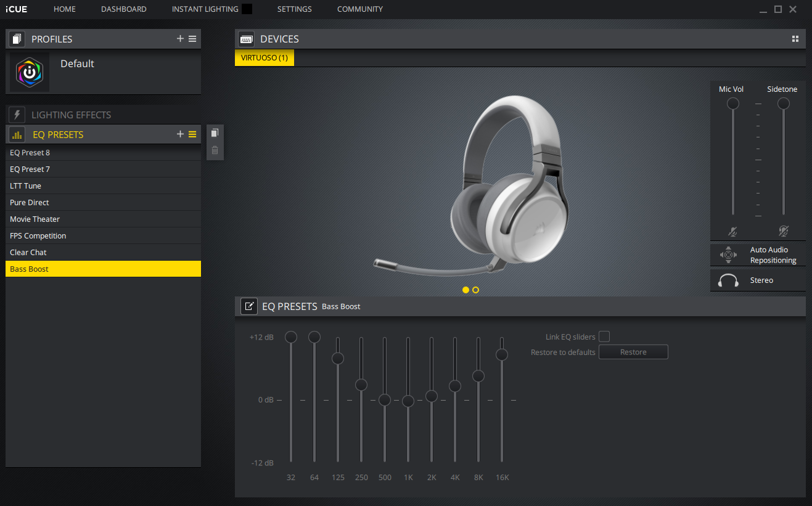Screen dimensions: 812x506
Task: Pick the FPS Competition preset
Action: tap(103, 235)
